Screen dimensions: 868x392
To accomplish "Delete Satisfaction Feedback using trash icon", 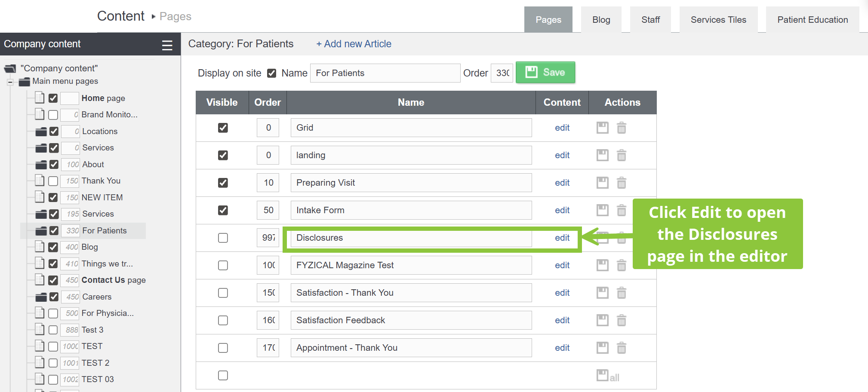I will point(622,320).
